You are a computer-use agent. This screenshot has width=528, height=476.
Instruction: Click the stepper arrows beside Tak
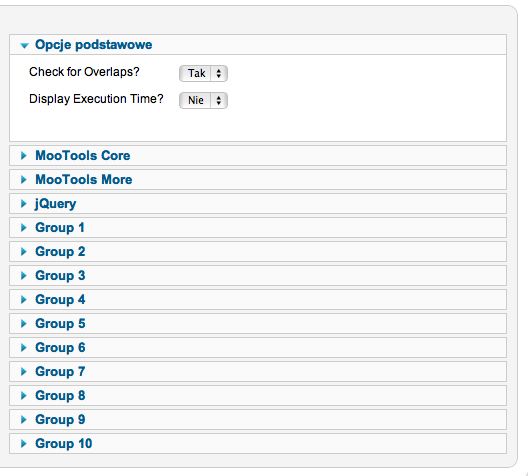click(x=219, y=73)
